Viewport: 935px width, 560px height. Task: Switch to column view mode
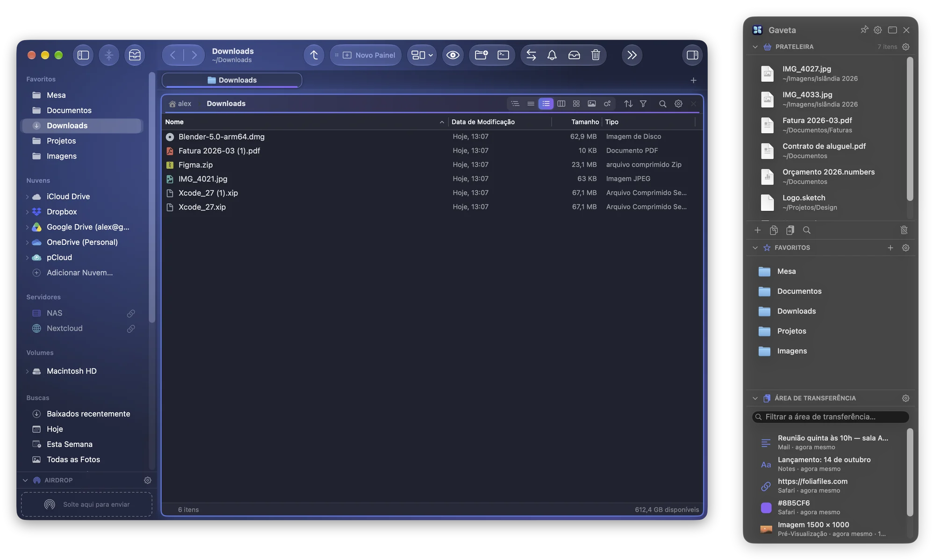[561, 104]
